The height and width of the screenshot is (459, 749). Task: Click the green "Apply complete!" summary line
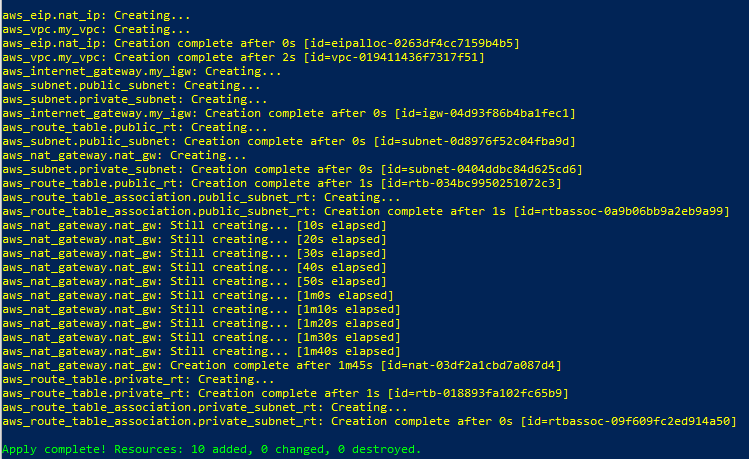click(x=211, y=449)
